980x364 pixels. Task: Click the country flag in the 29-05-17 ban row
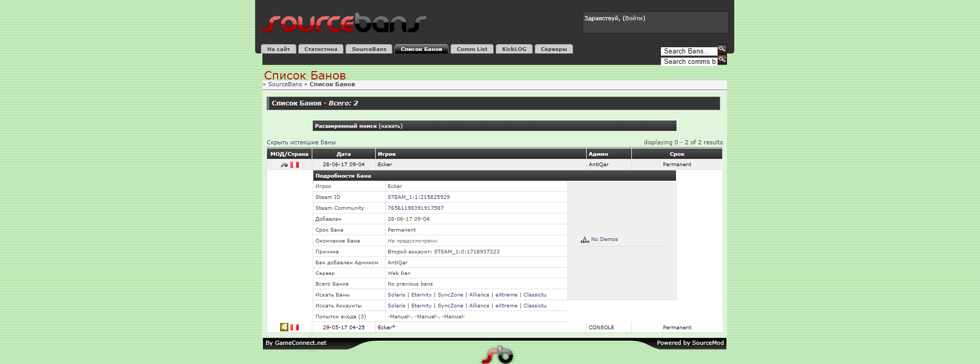pyautogui.click(x=295, y=328)
